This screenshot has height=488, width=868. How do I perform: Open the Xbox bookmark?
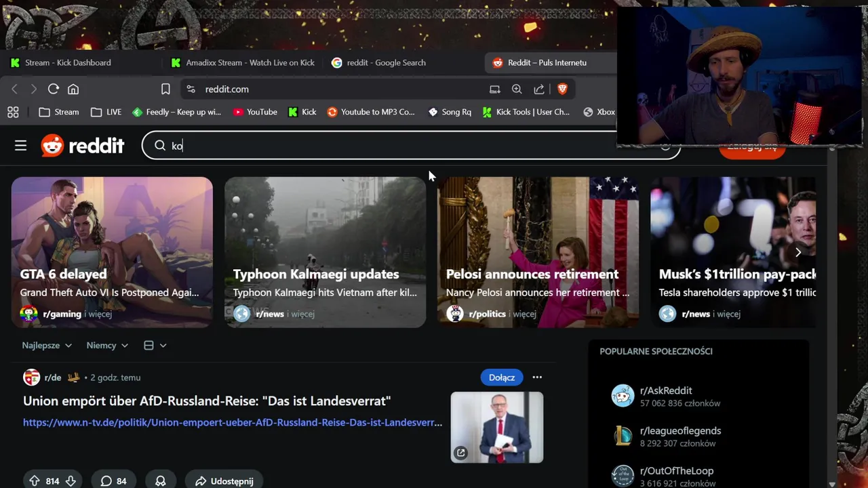599,112
